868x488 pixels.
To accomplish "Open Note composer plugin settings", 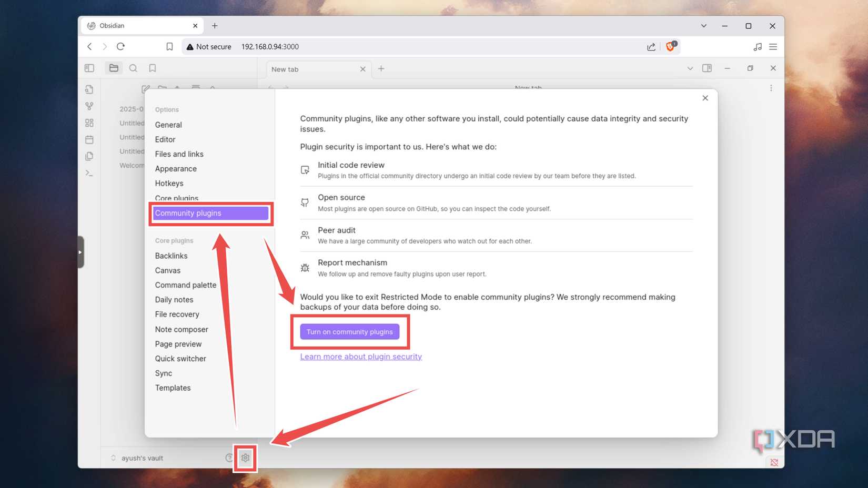I will pos(181,330).
